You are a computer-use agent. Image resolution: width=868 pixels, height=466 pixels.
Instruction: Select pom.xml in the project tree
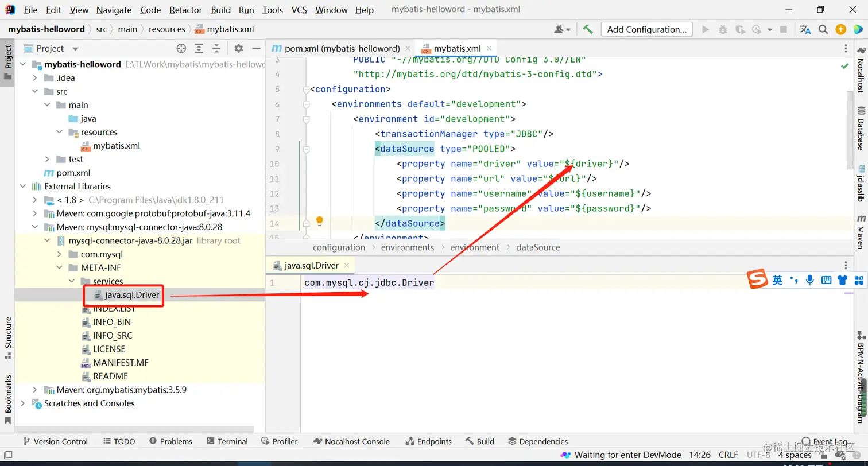point(73,173)
